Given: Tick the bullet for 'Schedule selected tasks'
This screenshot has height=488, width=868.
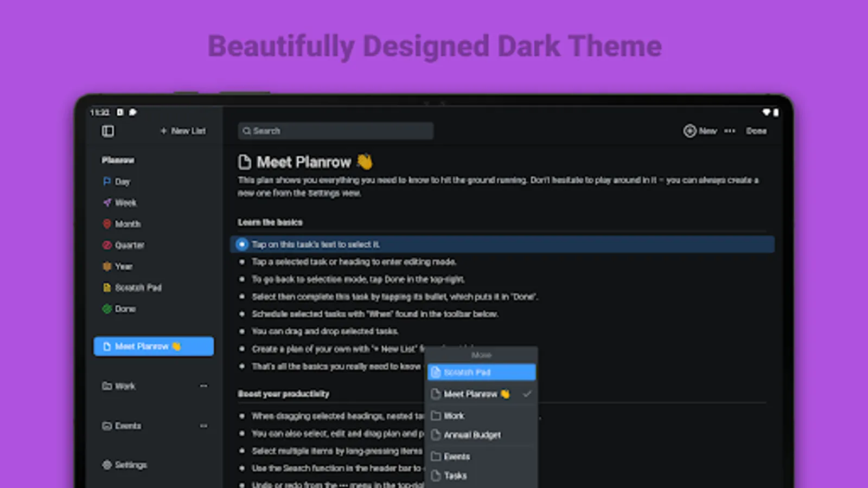Looking at the screenshot, I should coord(242,314).
